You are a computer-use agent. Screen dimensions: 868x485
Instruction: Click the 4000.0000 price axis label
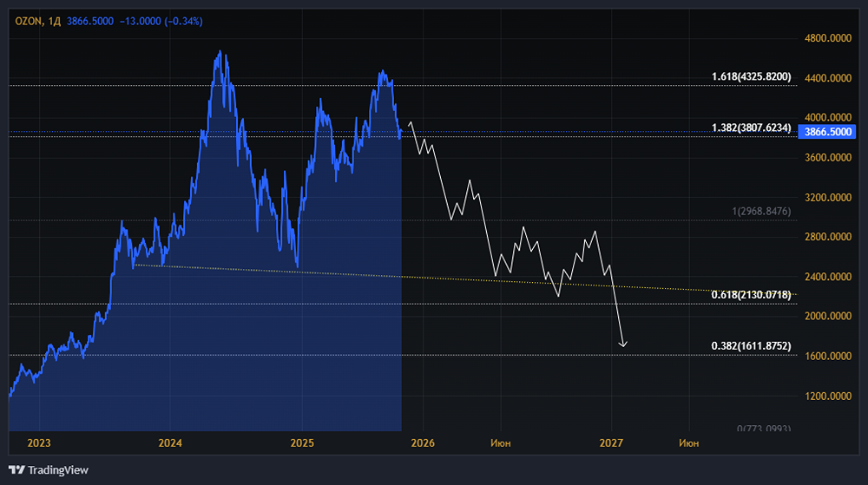(827, 117)
